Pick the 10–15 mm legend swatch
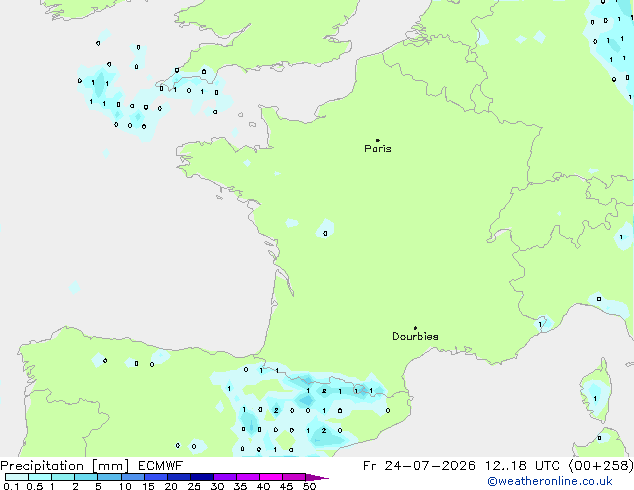The image size is (634, 490). 132,477
